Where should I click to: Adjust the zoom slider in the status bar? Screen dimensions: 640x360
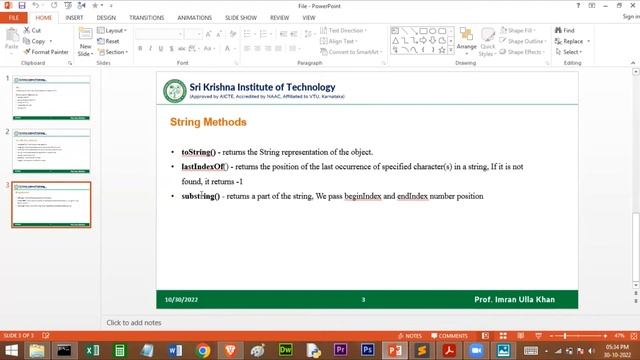click(578, 336)
